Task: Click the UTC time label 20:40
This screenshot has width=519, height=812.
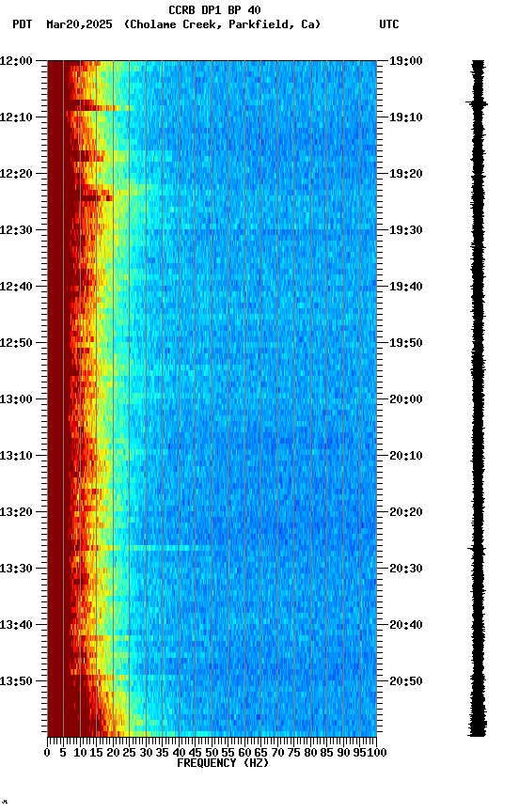Action: [406, 625]
